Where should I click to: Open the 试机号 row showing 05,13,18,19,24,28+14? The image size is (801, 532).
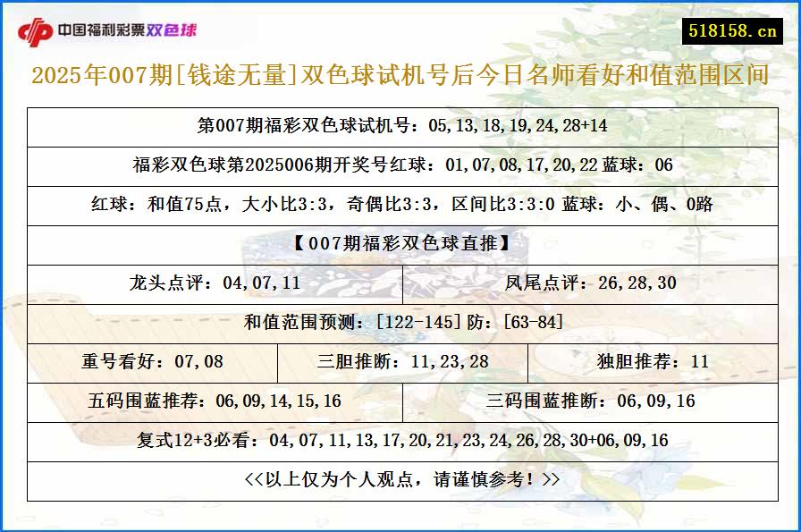[399, 126]
